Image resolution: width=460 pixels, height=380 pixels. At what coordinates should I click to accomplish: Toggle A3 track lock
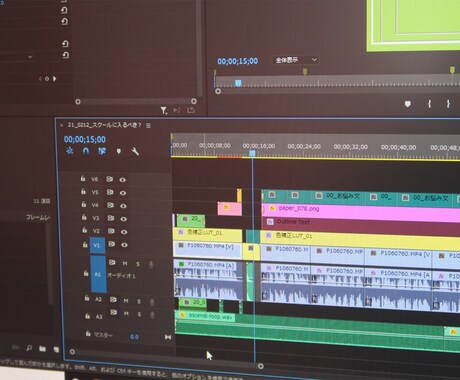click(87, 315)
